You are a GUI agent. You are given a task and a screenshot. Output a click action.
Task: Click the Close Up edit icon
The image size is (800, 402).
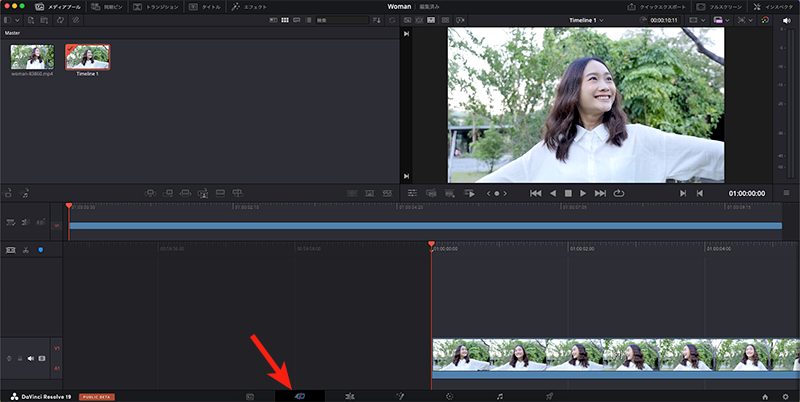click(203, 193)
